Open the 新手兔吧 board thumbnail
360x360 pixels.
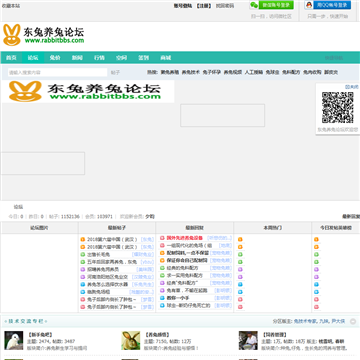[x=14, y=340]
